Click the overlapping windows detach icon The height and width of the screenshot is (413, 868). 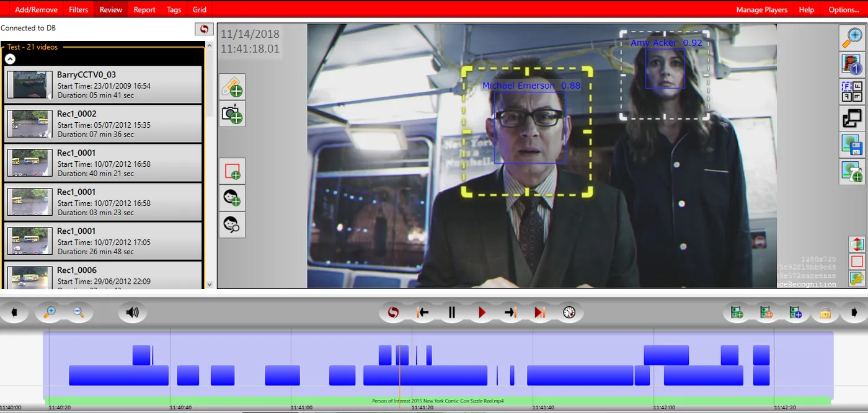click(852, 118)
